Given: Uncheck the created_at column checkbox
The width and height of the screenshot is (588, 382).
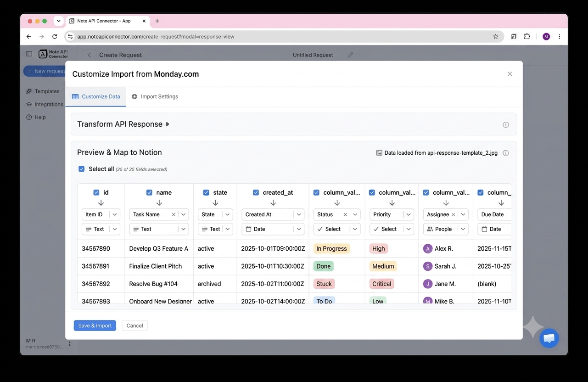Looking at the screenshot, I should (x=256, y=193).
